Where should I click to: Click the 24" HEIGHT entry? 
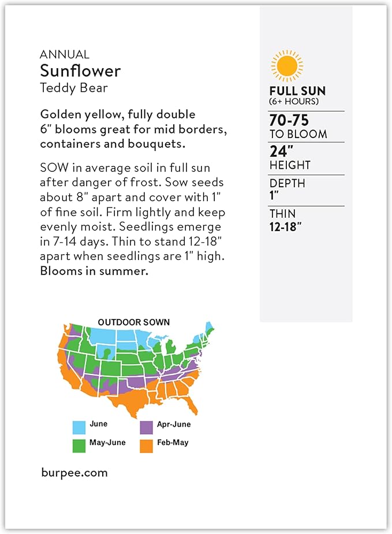click(x=290, y=158)
